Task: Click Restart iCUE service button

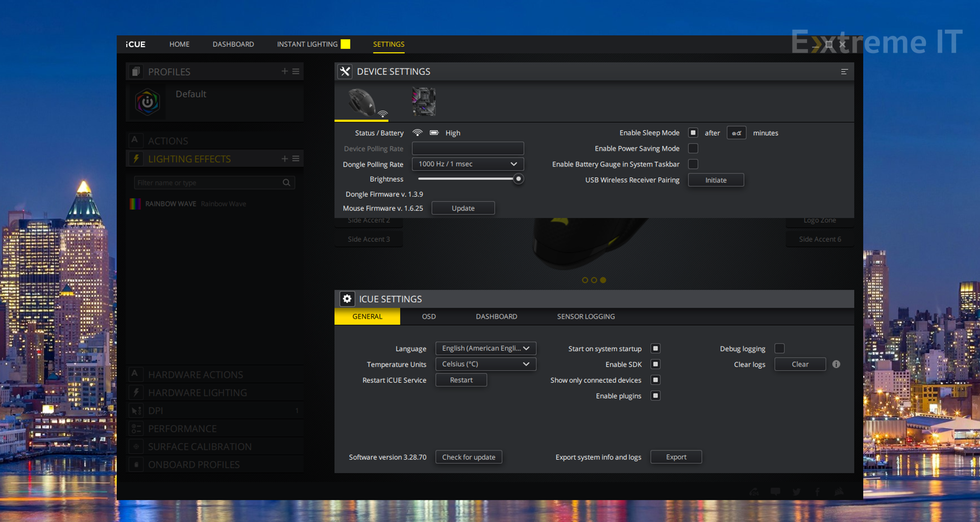Action: 461,380
